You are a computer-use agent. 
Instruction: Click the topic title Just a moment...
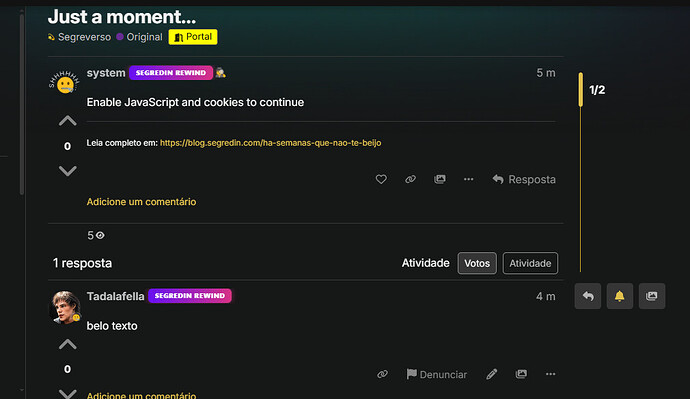click(x=122, y=17)
